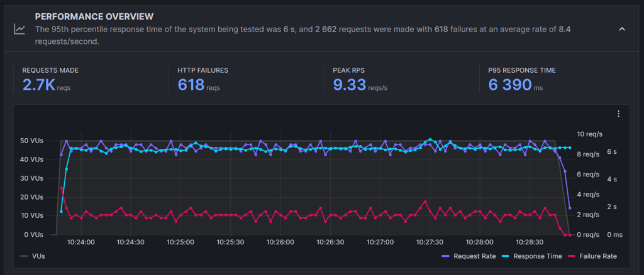644x275 pixels.
Task: Select the P95 RESPONSE TIME 6 390 value
Action: pyautogui.click(x=510, y=85)
